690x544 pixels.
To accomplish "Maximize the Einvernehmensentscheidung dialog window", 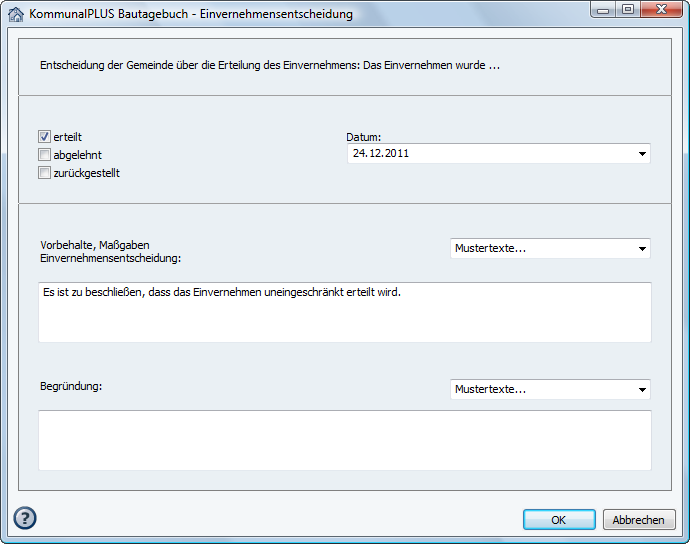I will coord(628,10).
